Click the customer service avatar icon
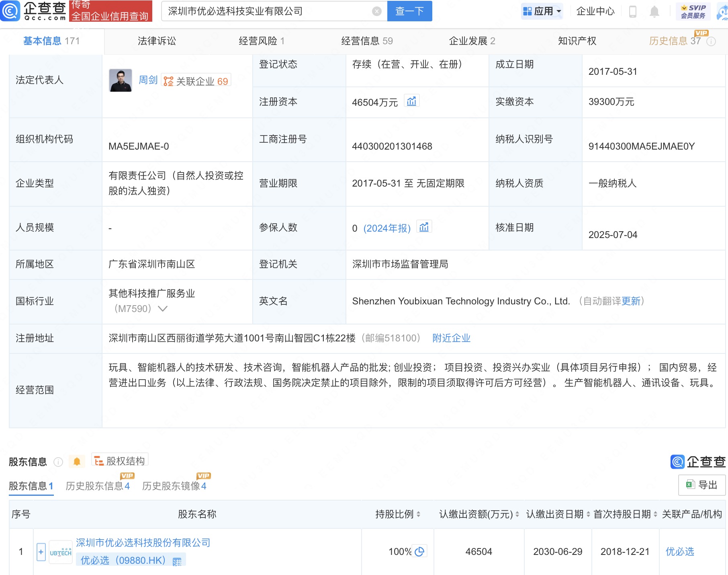The height and width of the screenshot is (575, 728). (x=722, y=11)
